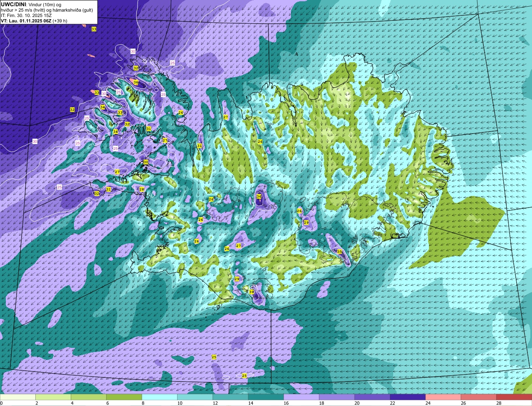Click the legend scale value 6
Viewport: 532px width, 406px height.
pyautogui.click(x=107, y=403)
